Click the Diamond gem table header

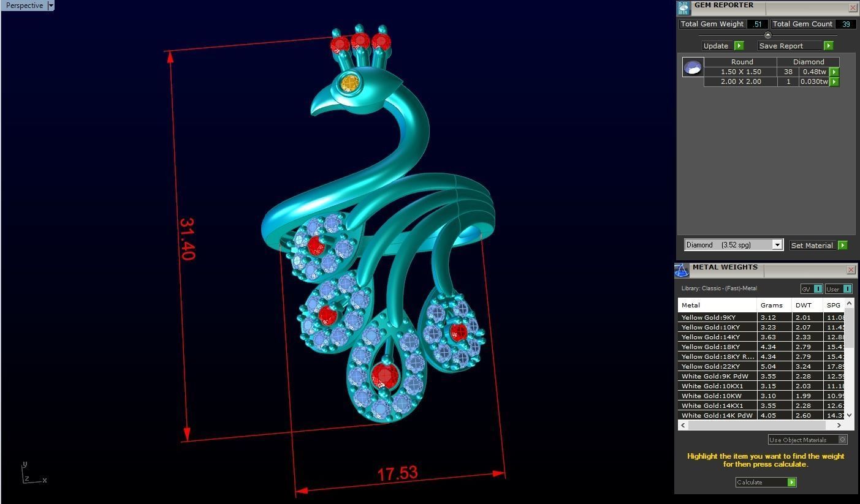point(809,62)
